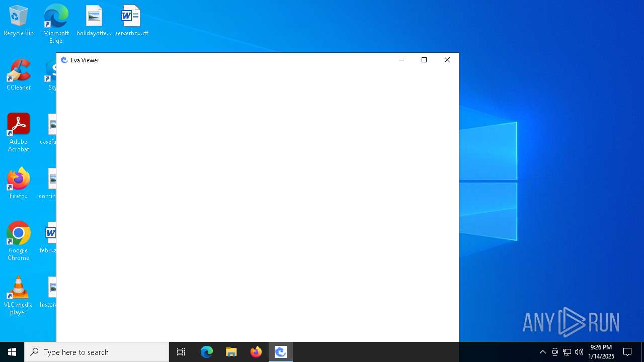Open the notification center icon
Screen dimensions: 644x362
[x=627, y=352]
